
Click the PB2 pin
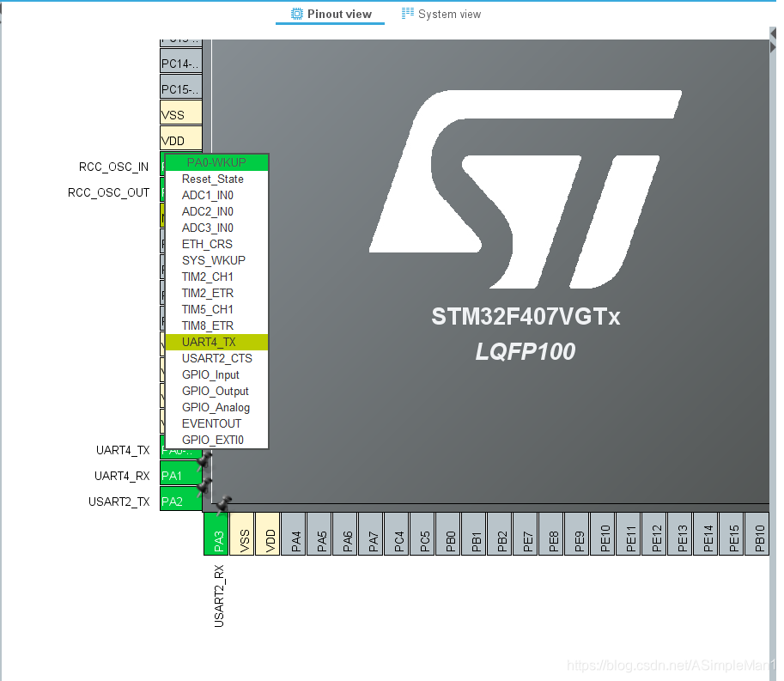tap(500, 534)
